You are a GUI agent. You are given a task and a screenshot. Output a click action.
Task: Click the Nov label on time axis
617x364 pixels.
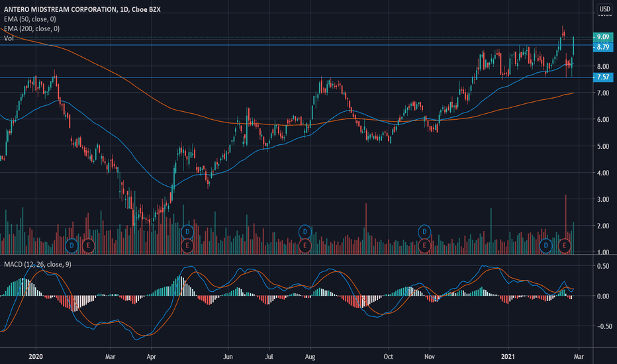tap(429, 357)
